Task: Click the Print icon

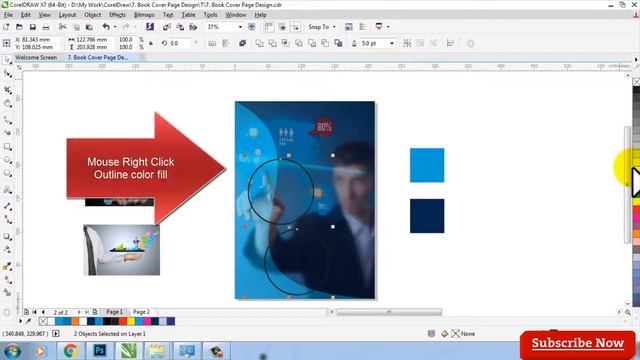Action: [x=46, y=27]
